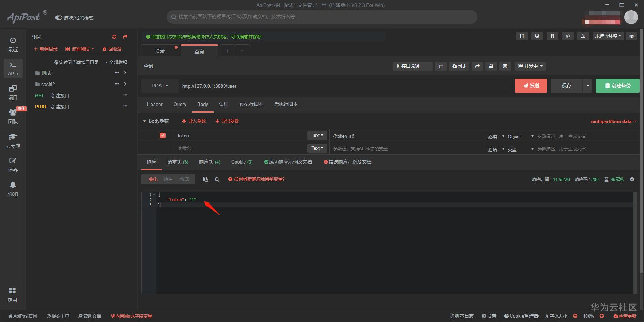Click the 保存 save button
Viewport: 644px width, 322px height.
pos(567,86)
